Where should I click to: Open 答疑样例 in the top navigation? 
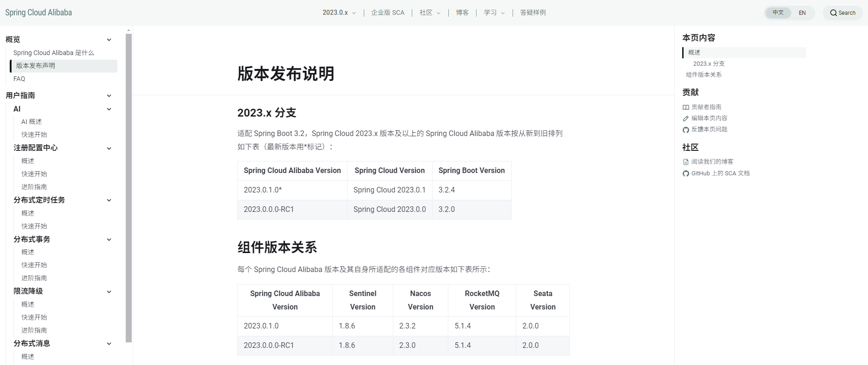tap(533, 12)
